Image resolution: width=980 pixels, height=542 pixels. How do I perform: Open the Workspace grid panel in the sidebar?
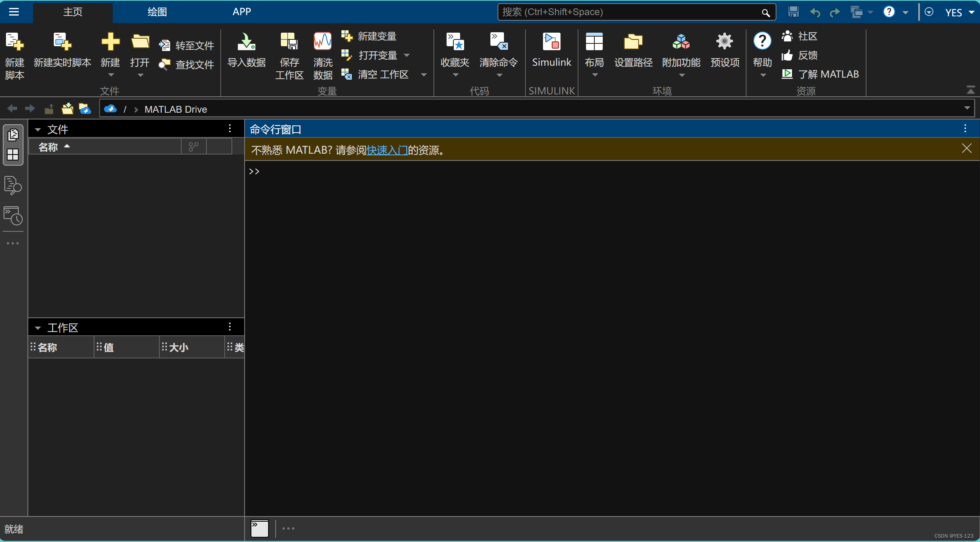[x=13, y=155]
